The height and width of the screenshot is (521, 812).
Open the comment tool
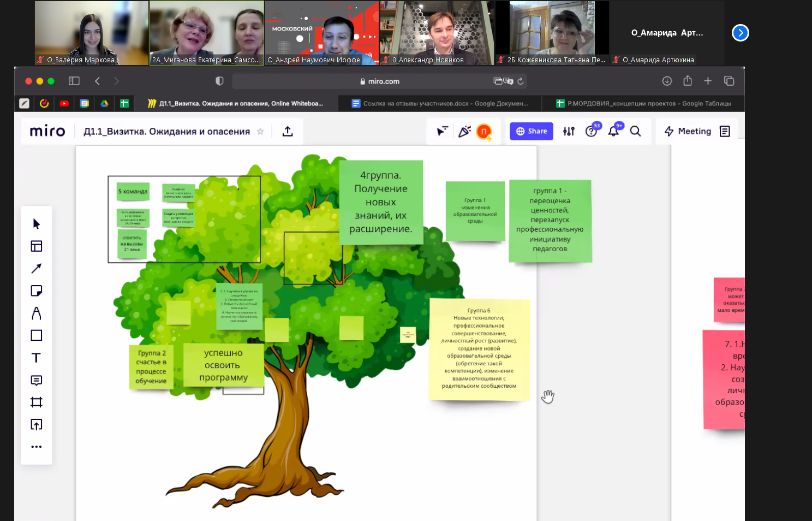click(37, 380)
